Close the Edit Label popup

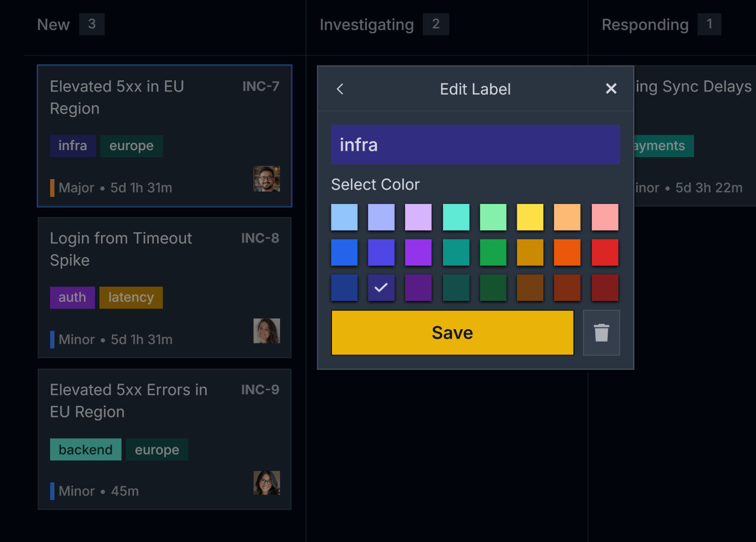point(611,89)
